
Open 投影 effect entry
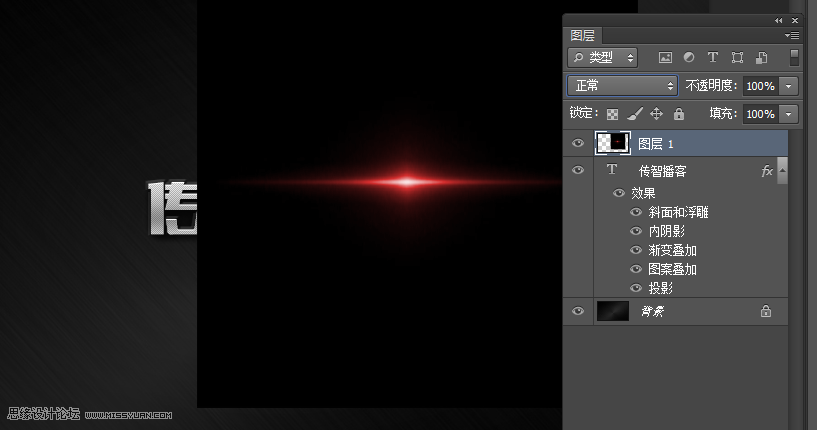[660, 288]
